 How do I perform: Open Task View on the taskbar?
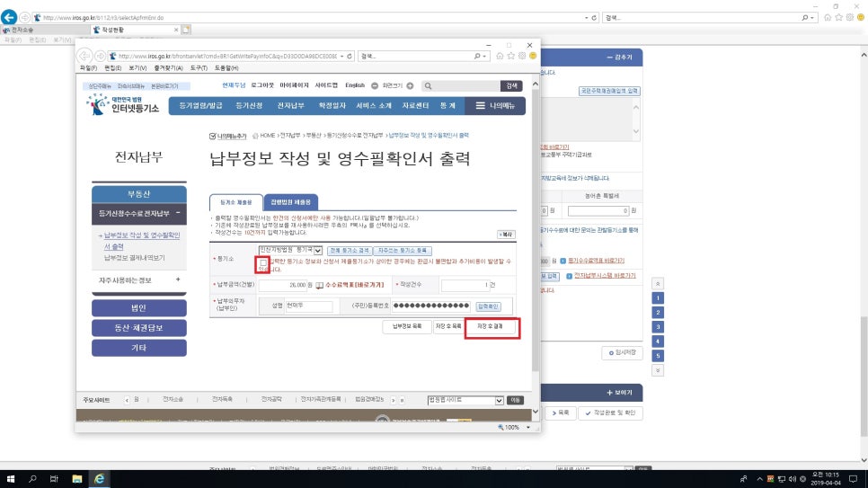point(54,479)
